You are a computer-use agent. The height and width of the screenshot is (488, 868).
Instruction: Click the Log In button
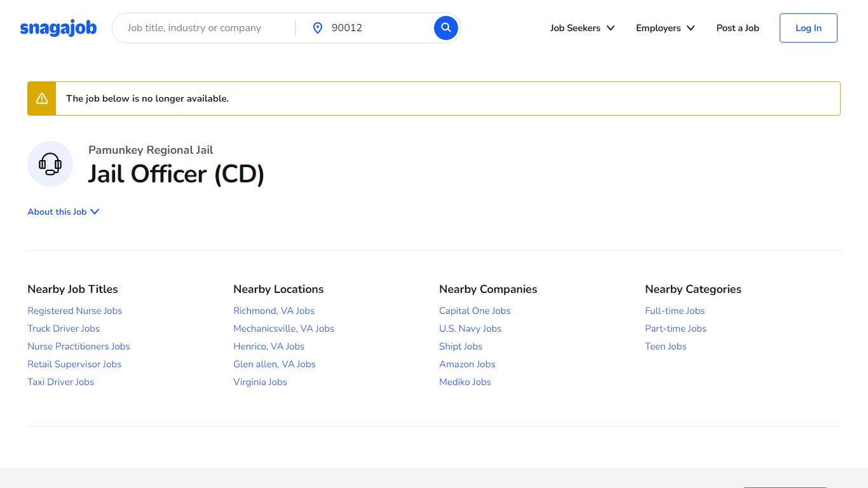tap(808, 28)
